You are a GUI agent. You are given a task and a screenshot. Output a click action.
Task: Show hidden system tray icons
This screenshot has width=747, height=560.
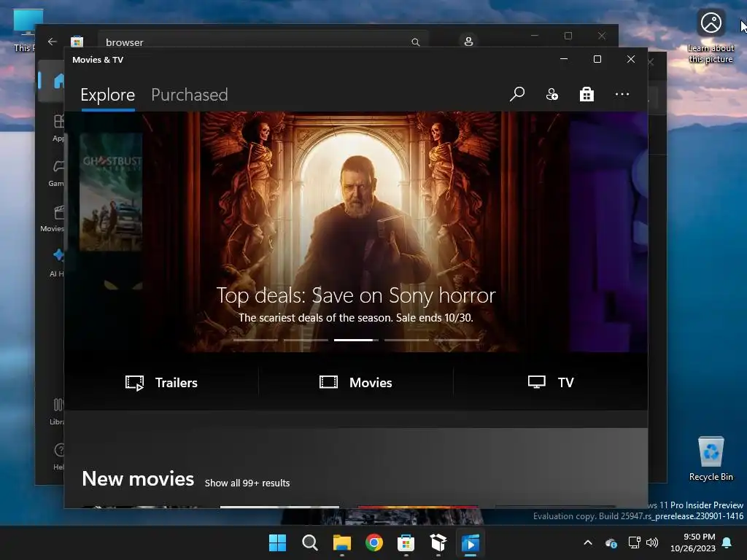(588, 542)
